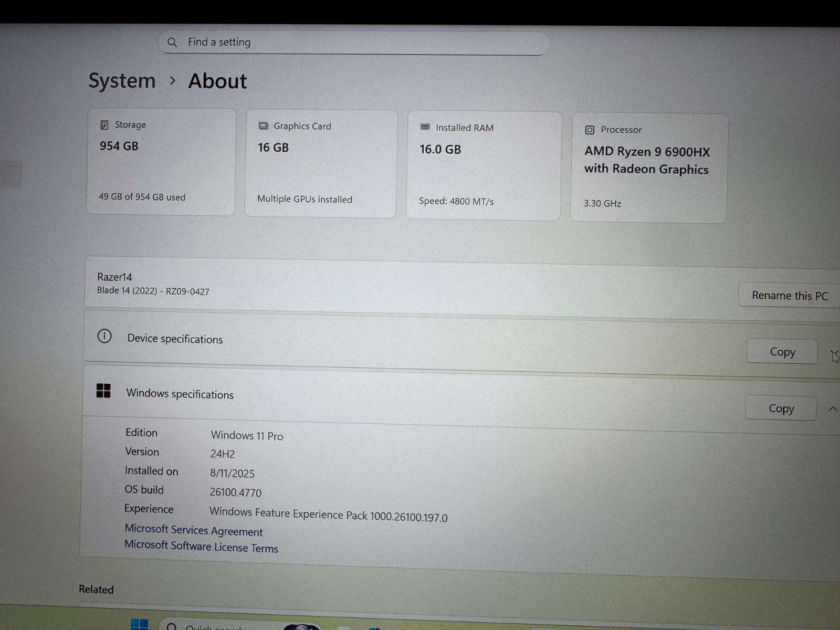The width and height of the screenshot is (840, 630).
Task: Click the breadcrumb chevron after System
Action: (172, 81)
